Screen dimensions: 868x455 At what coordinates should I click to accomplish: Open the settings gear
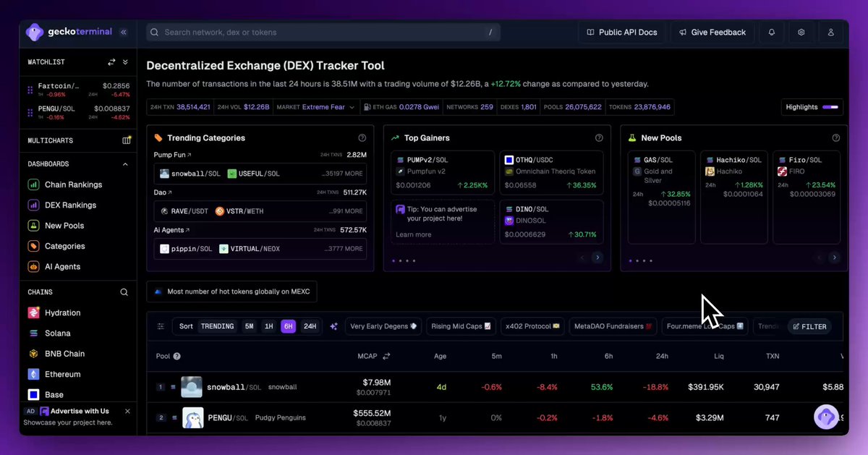(800, 32)
